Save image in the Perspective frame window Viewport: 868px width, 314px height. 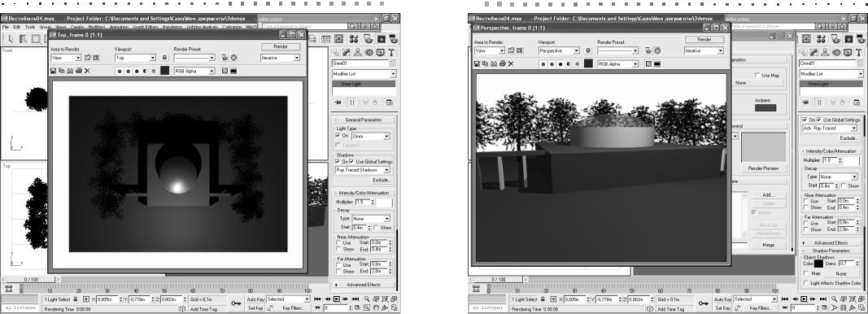[477, 63]
